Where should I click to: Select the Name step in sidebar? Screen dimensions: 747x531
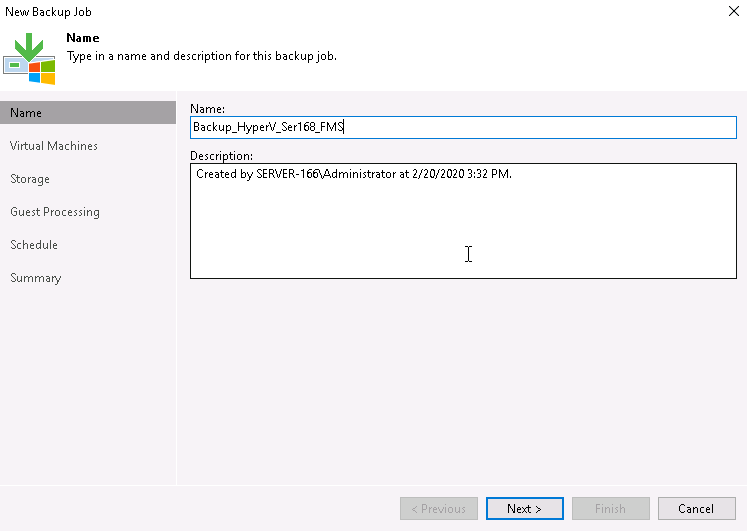tap(88, 113)
